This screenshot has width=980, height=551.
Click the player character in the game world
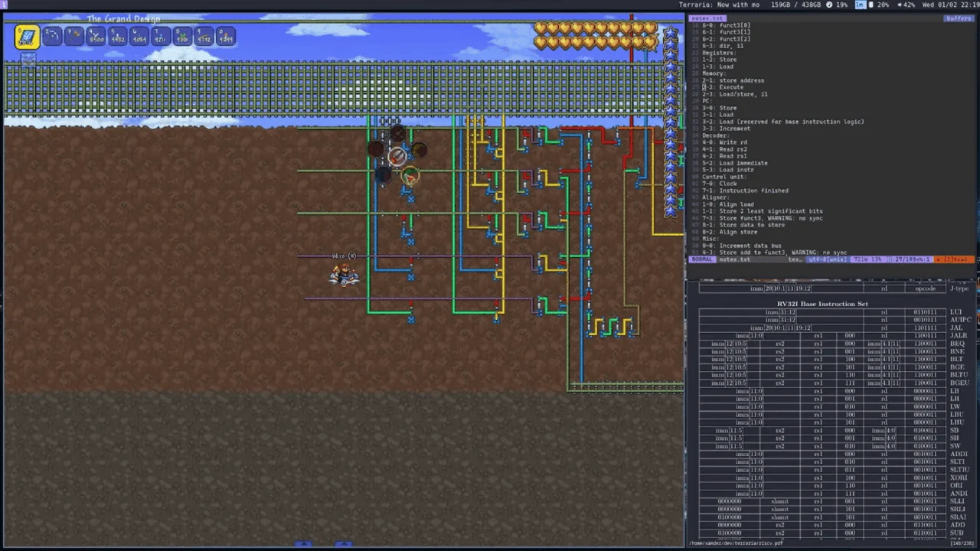click(x=343, y=274)
